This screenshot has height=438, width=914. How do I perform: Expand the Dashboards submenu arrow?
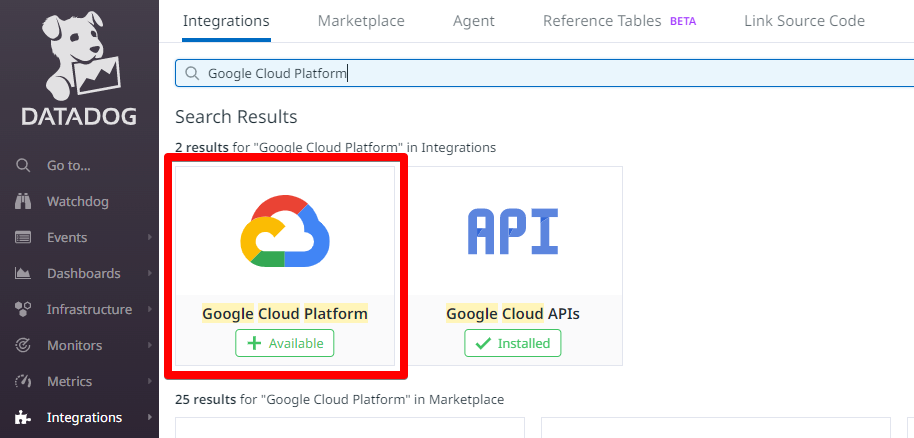click(x=150, y=274)
